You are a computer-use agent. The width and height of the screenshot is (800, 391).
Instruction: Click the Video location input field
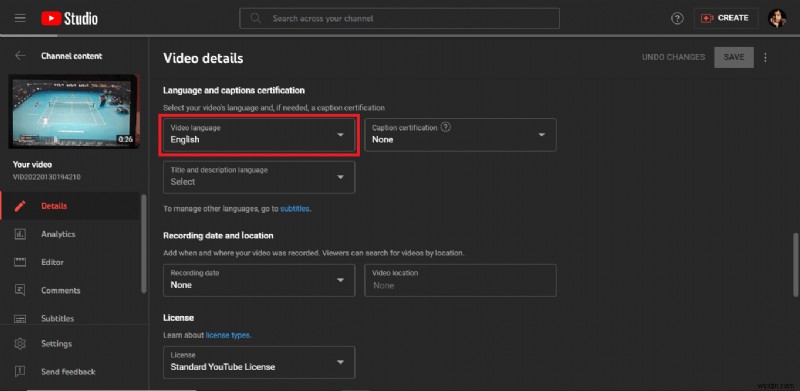(460, 280)
